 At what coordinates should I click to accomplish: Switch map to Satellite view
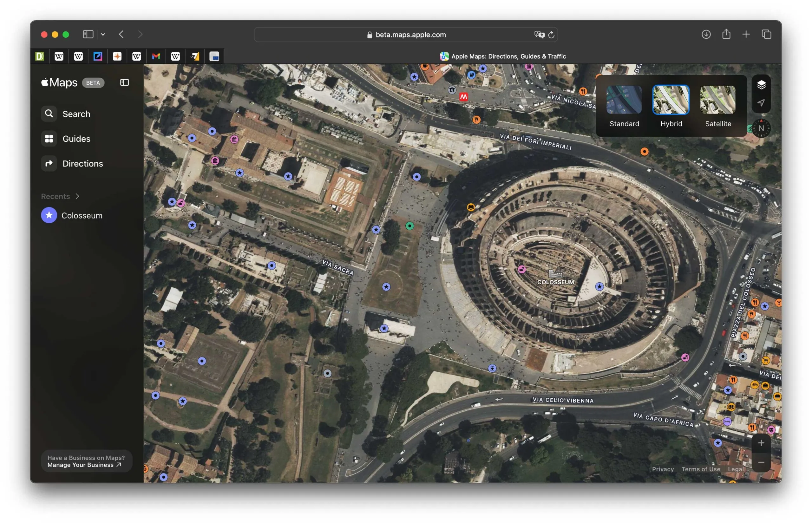(x=717, y=100)
